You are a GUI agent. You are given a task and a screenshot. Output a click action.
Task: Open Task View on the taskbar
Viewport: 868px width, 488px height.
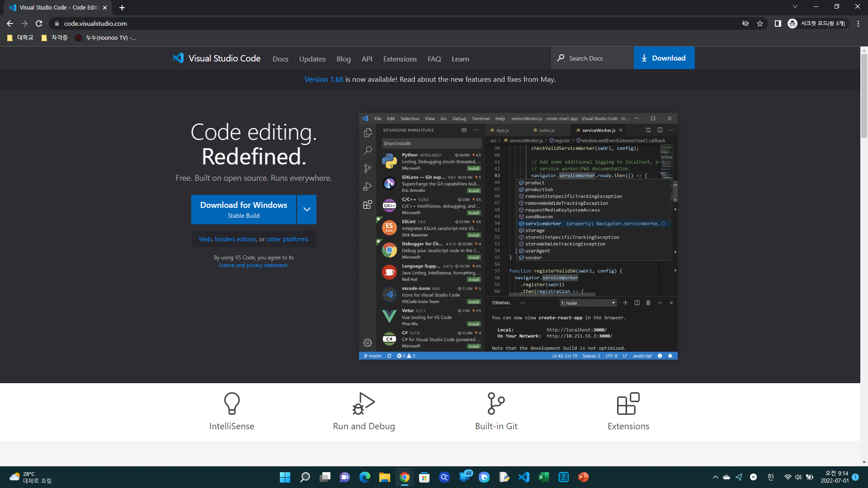[325, 477]
